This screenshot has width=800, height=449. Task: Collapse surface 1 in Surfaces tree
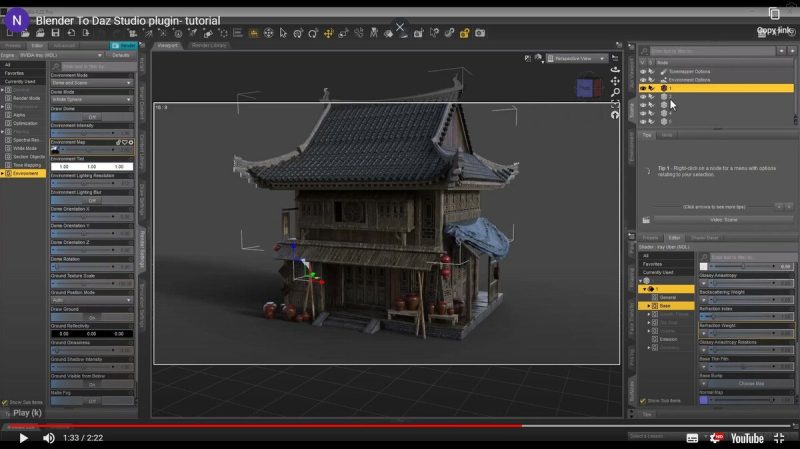click(644, 289)
